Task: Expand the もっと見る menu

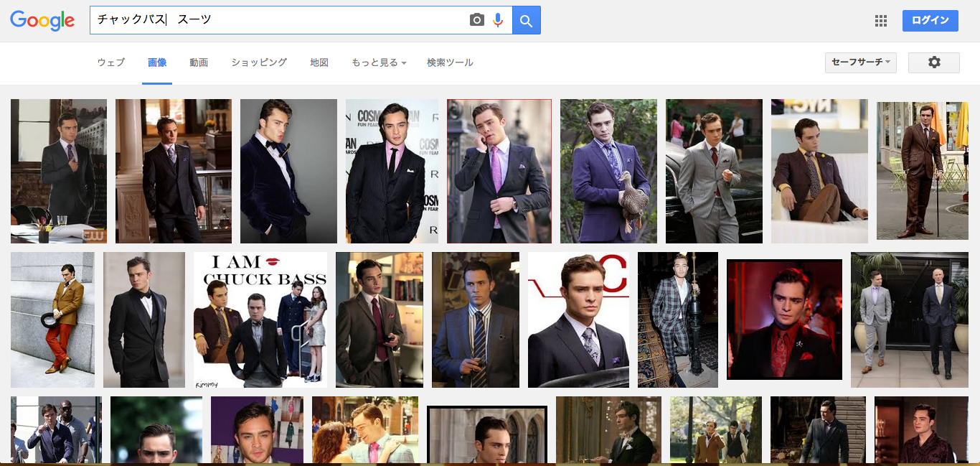Action: 379,62
